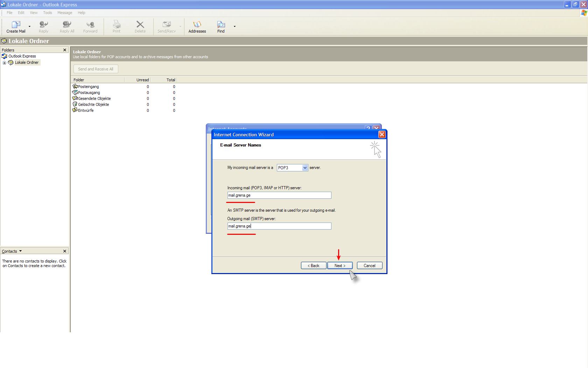Close the Folders pane

pyautogui.click(x=65, y=50)
